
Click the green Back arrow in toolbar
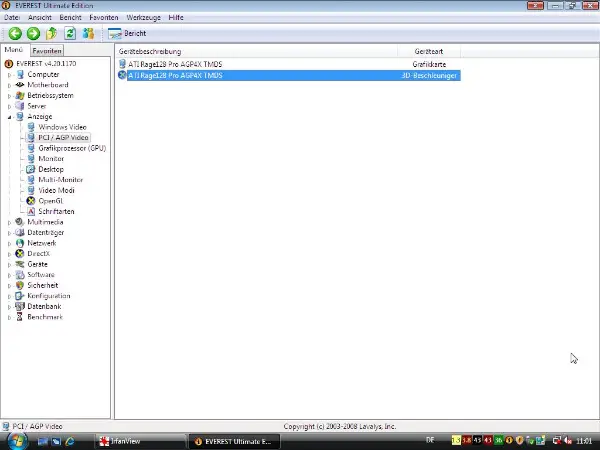[x=15, y=33]
